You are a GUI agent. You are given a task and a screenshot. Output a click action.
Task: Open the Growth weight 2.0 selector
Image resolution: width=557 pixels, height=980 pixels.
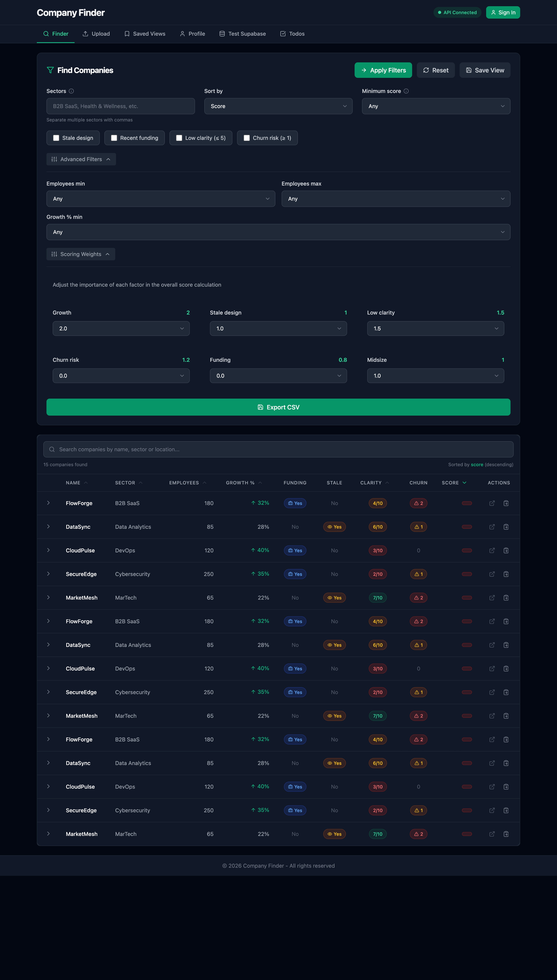coord(121,329)
